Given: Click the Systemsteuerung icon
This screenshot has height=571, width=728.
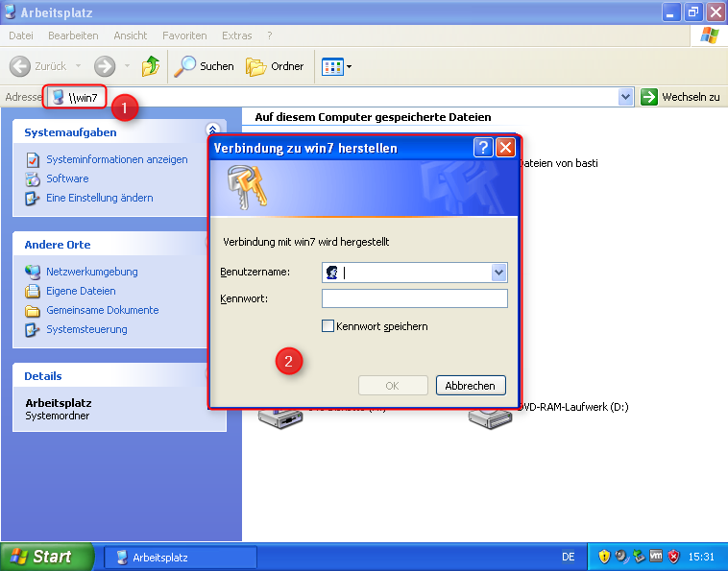Looking at the screenshot, I should click(32, 330).
